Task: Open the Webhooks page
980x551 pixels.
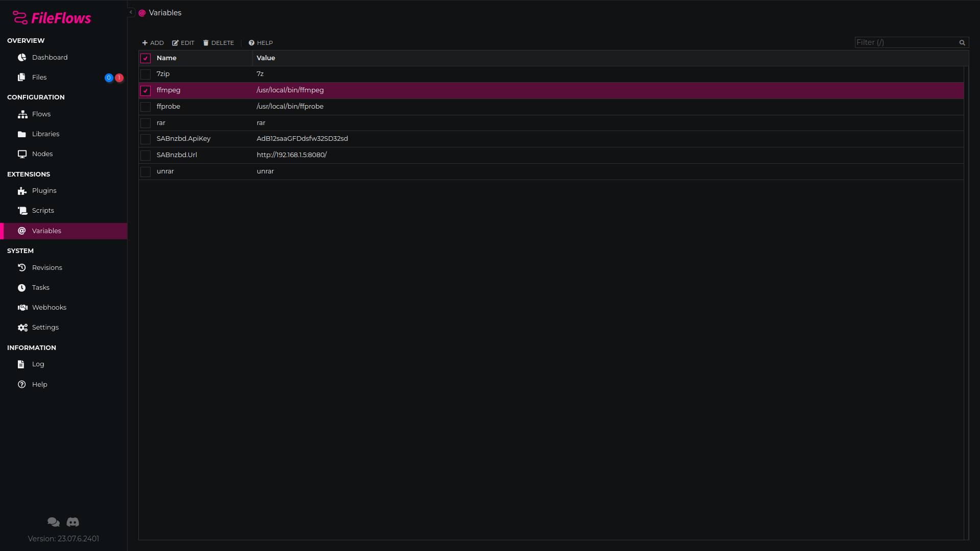Action: [x=49, y=307]
